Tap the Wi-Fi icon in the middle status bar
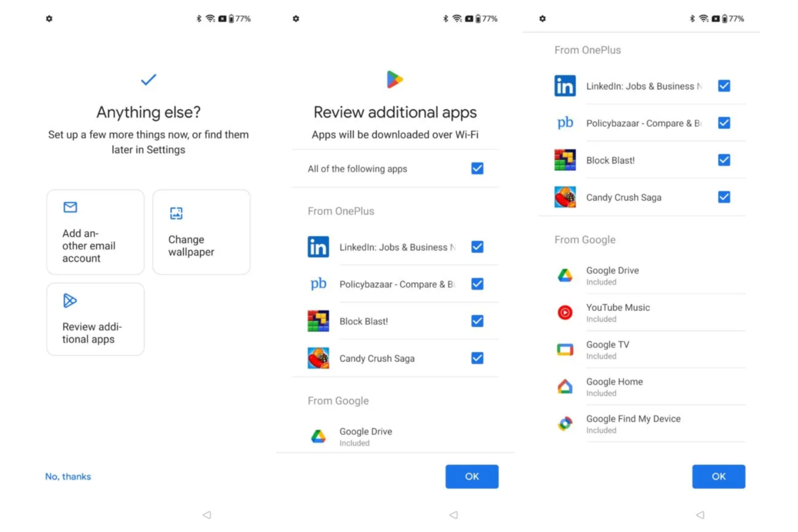Viewport: 798px width, 532px height. click(x=457, y=19)
